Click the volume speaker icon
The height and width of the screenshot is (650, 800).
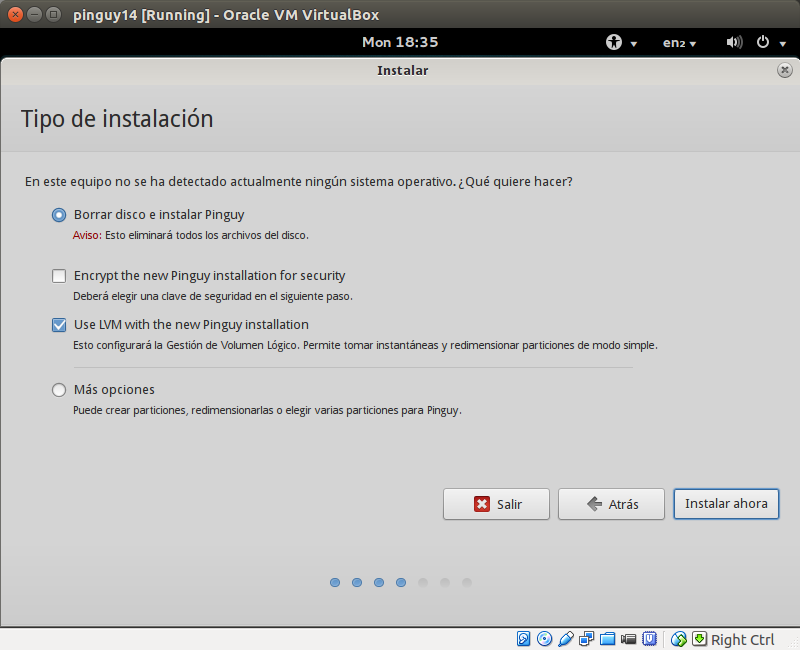click(734, 42)
